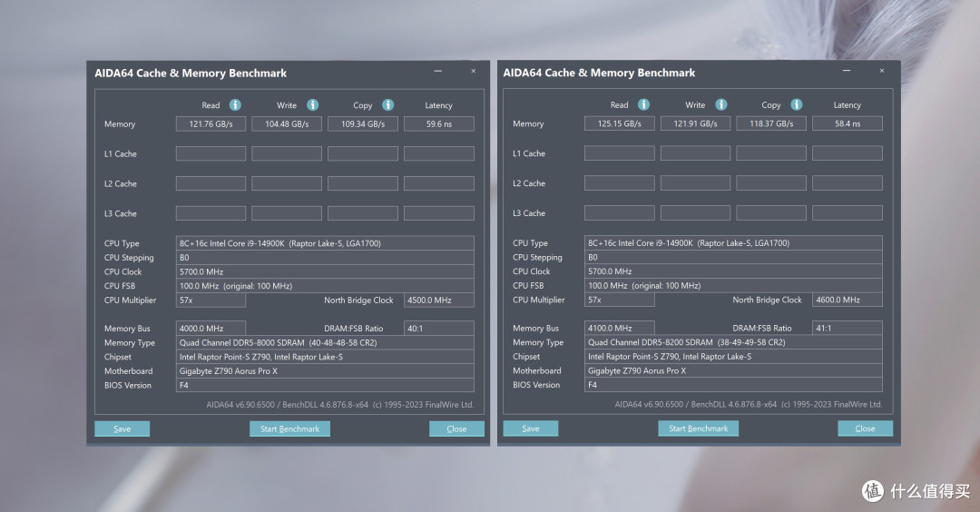Click Chipset value in right window
This screenshot has height=512, width=980.
(x=734, y=357)
